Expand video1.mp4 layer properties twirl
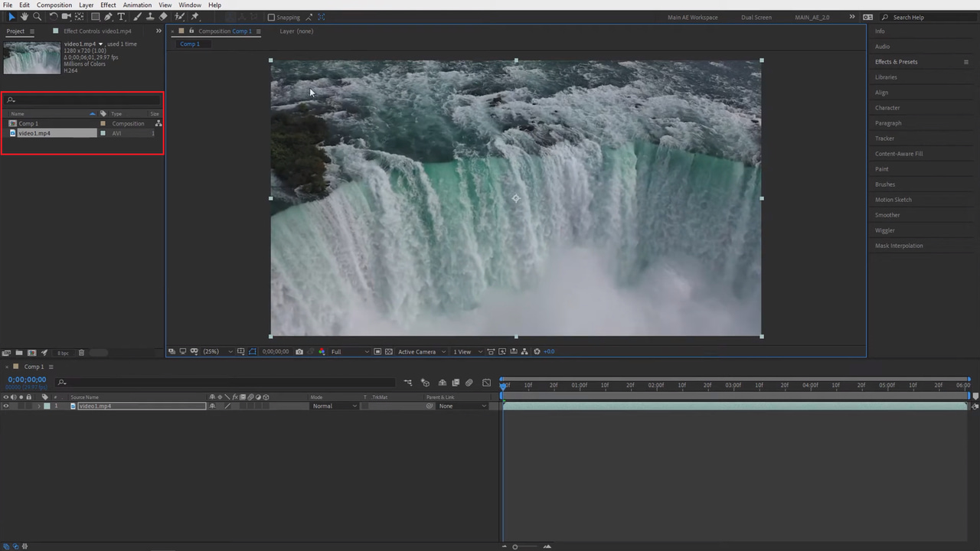The image size is (980, 551). click(39, 406)
